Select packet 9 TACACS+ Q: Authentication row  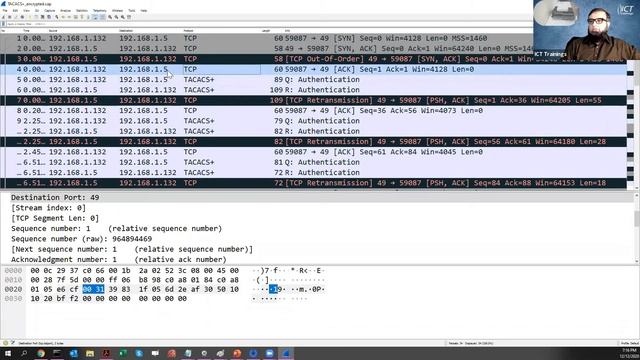[313, 121]
